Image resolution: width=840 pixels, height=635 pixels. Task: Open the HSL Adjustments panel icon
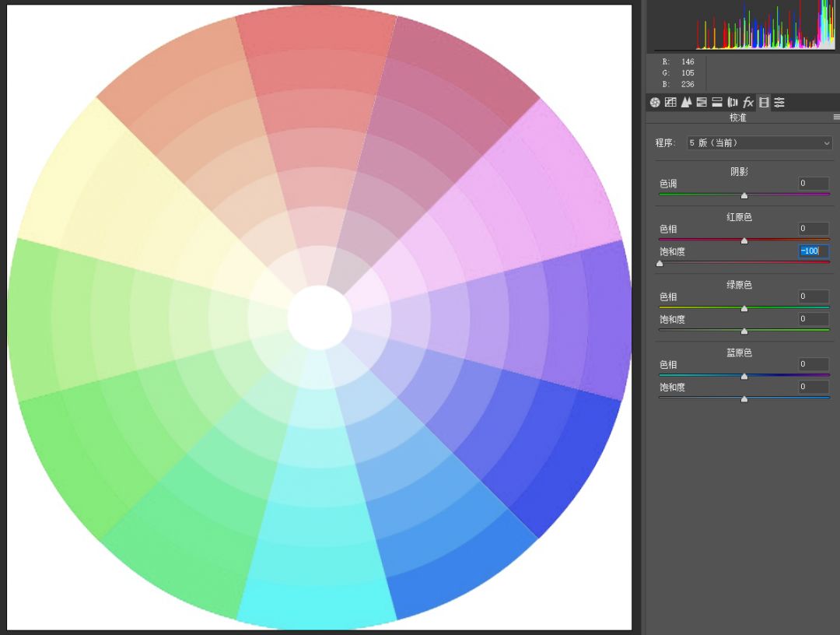pos(702,103)
